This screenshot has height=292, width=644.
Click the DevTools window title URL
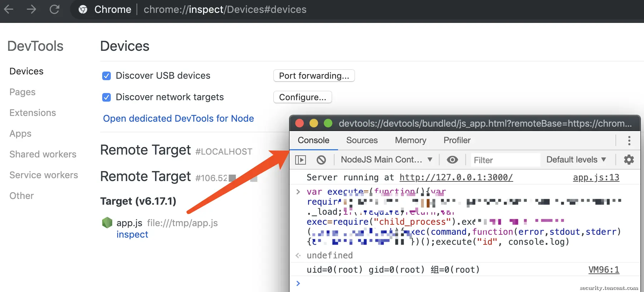[485, 123]
